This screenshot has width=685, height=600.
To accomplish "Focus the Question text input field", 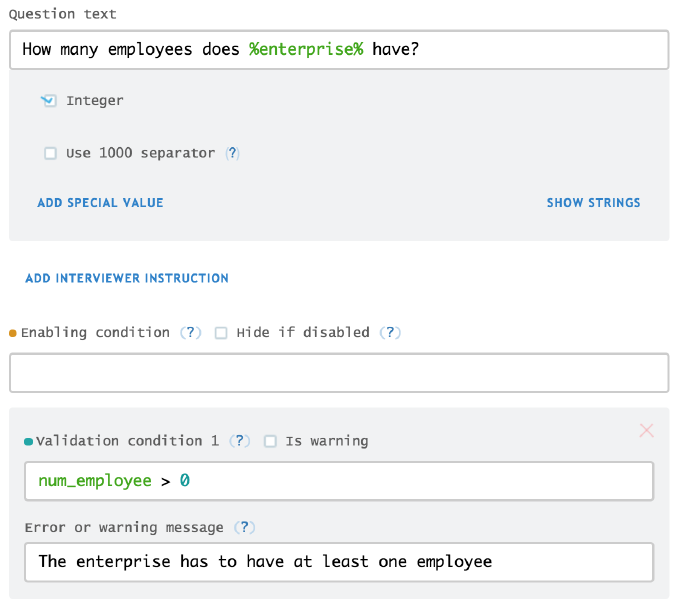I will point(339,50).
